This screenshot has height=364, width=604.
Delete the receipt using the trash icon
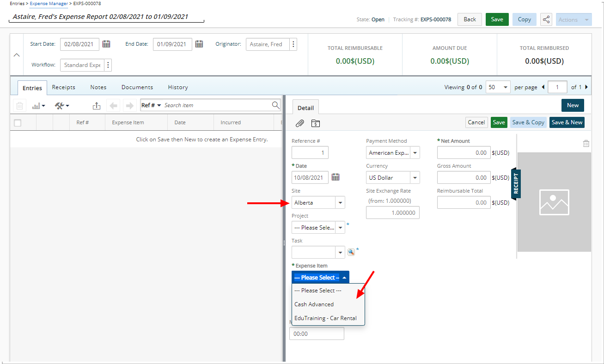point(586,144)
